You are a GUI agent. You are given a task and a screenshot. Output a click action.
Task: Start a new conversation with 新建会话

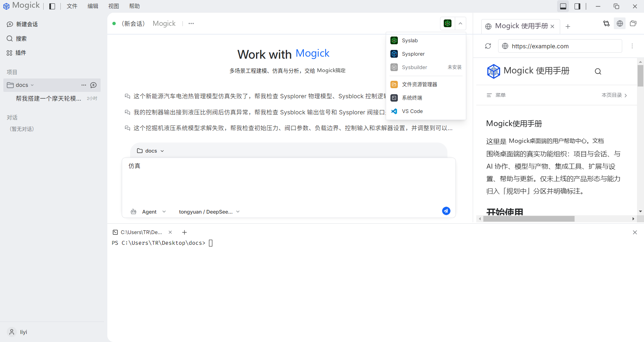22,24
